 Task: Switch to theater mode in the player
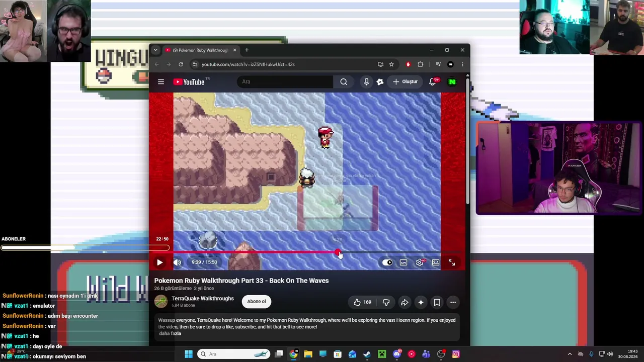point(436,262)
